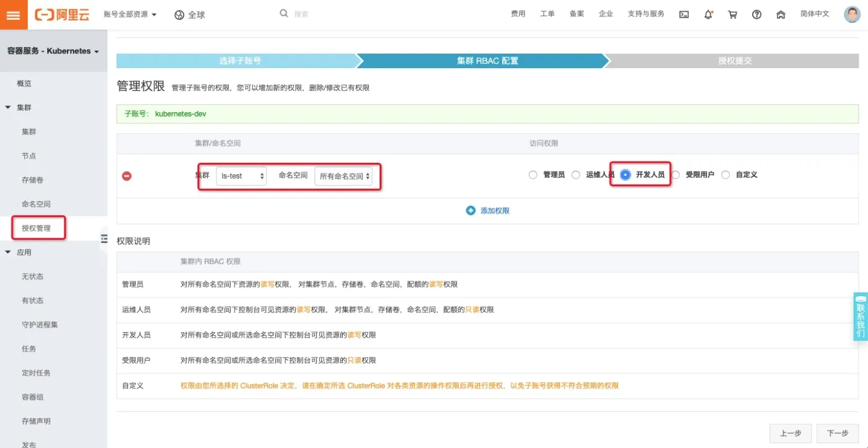This screenshot has width=868, height=448.
Task: Open the 费用 menu
Action: tap(518, 14)
